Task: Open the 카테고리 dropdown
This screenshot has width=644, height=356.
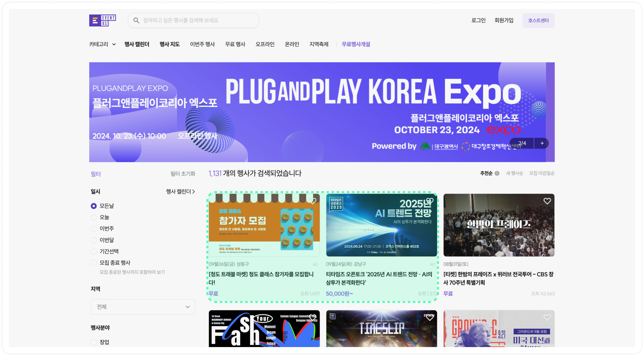Action: (102, 44)
